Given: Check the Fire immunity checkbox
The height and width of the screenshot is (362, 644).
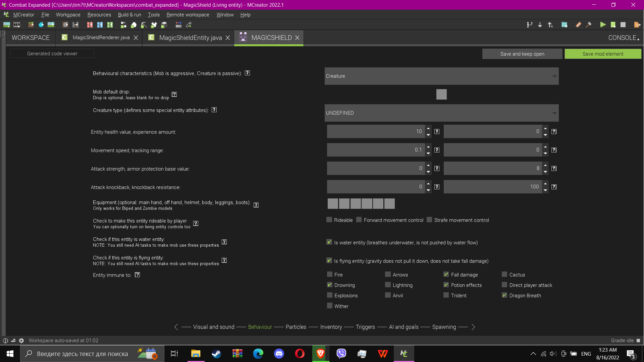Looking at the screenshot, I should tap(330, 274).
